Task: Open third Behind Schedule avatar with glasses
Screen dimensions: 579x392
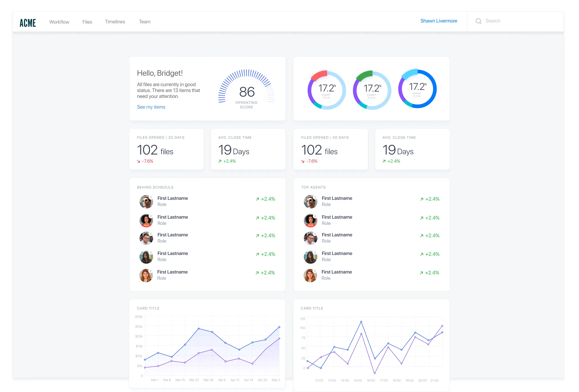Action: point(146,238)
